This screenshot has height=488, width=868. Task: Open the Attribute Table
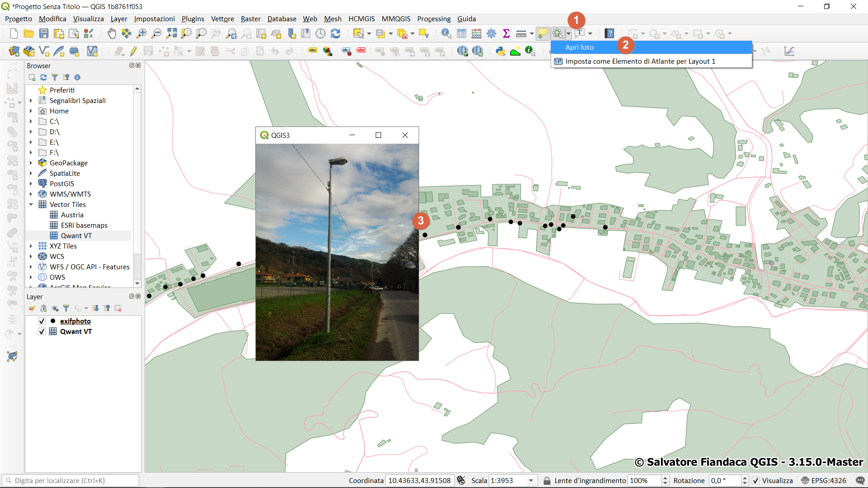pyautogui.click(x=462, y=33)
